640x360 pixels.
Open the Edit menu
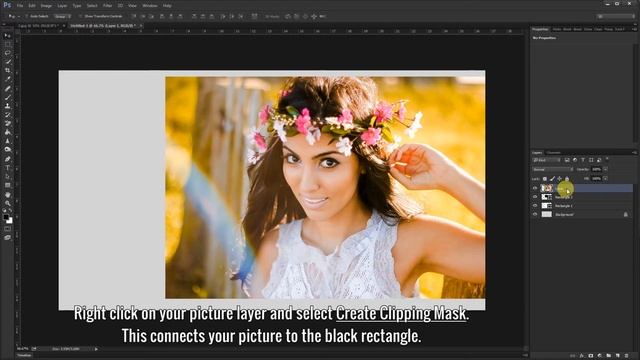[x=32, y=6]
